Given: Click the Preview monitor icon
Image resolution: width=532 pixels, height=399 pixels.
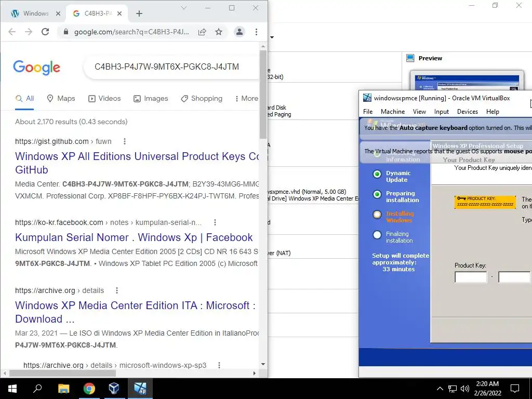Looking at the screenshot, I should 410,58.
